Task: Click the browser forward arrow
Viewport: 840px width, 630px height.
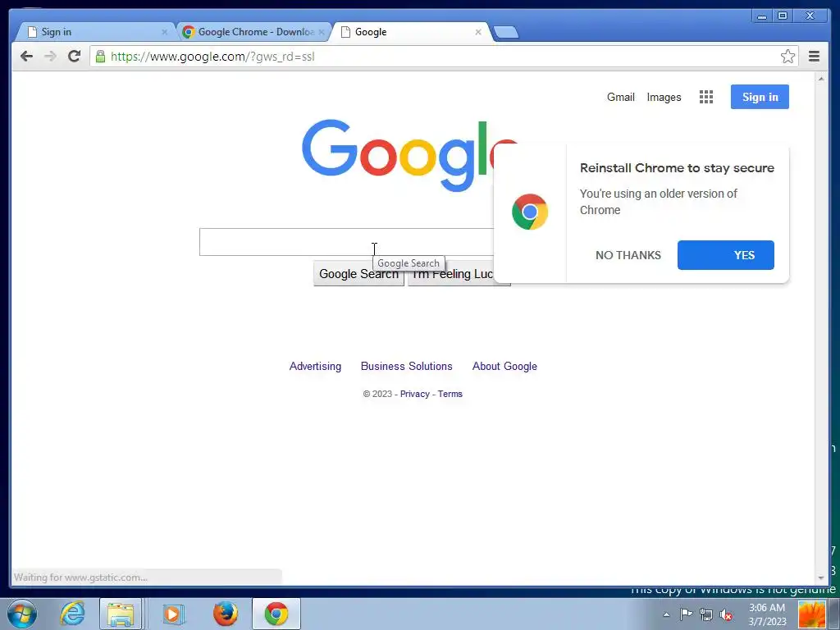Action: tap(50, 57)
